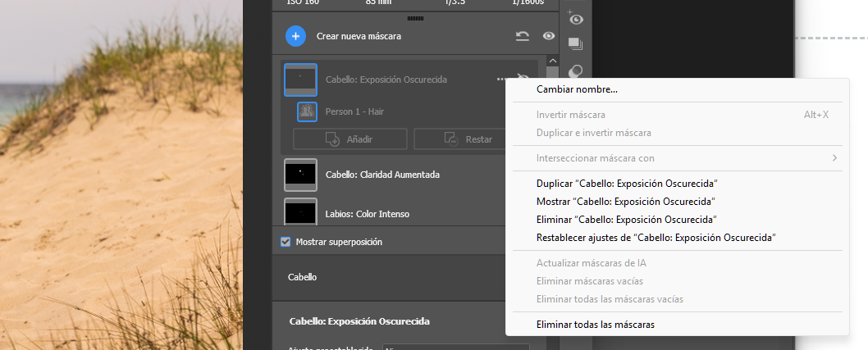868x350 pixels.
Task: Choose Mostrar “Cabello: Exposición Oscurecida”
Action: pos(626,202)
